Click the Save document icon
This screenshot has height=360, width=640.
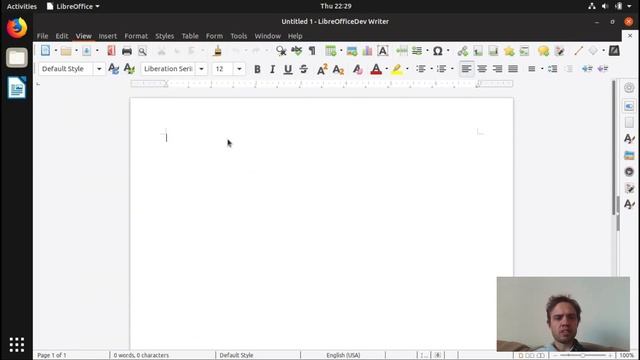[x=87, y=51]
